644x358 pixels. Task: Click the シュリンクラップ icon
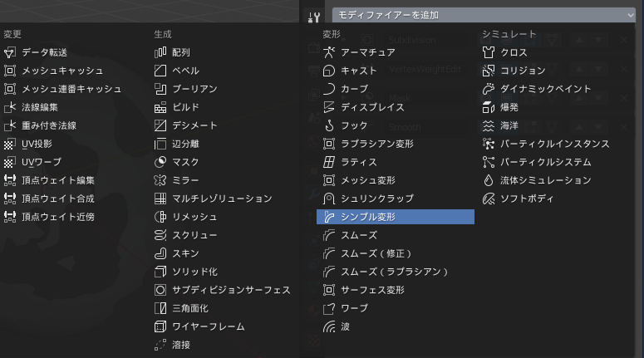coord(329,199)
